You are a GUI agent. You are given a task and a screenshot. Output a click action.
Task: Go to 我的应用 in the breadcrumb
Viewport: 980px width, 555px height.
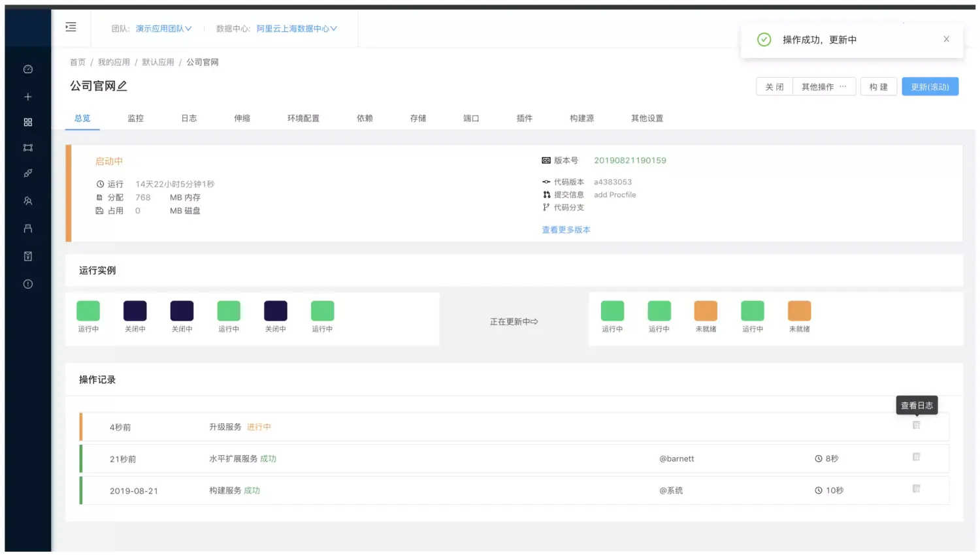(x=114, y=62)
